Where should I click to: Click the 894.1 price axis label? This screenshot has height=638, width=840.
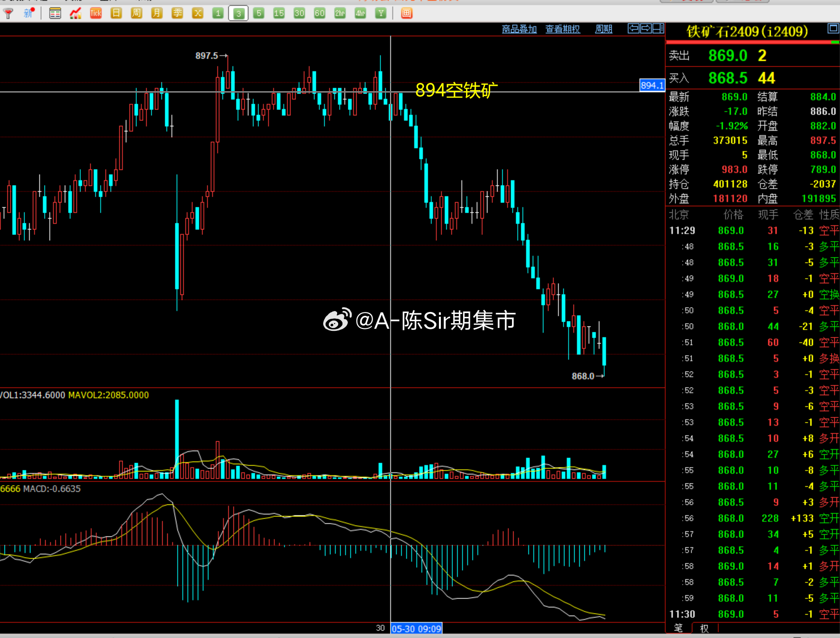[652, 86]
